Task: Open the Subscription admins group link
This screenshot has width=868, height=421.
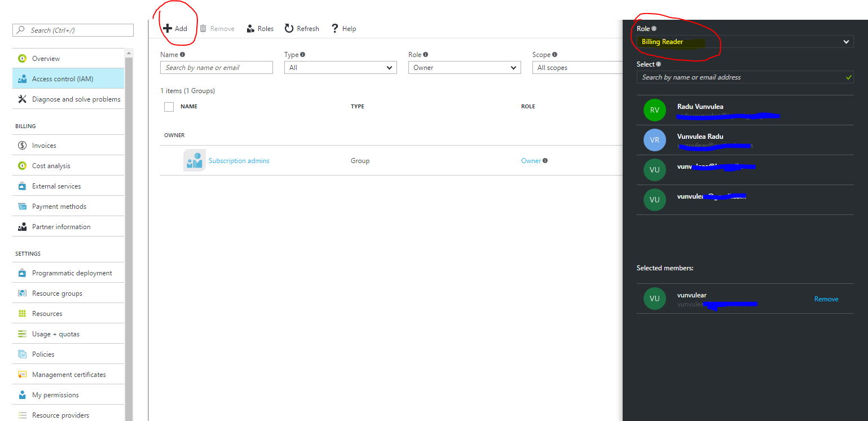Action: [x=239, y=160]
